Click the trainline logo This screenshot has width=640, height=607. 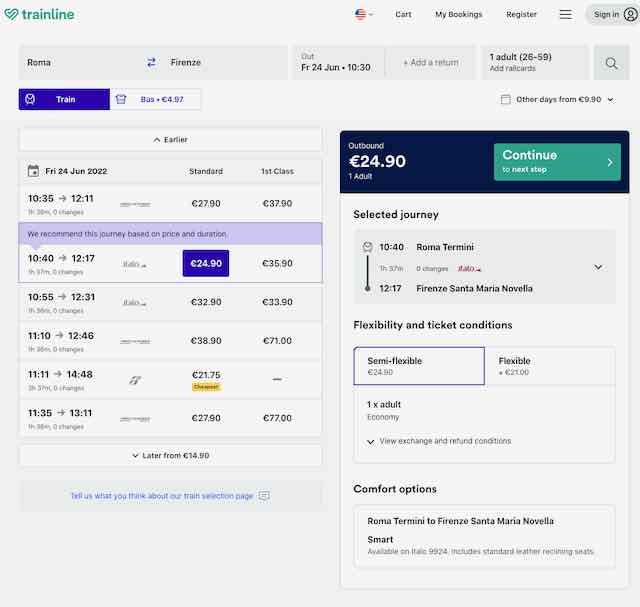(x=39, y=14)
